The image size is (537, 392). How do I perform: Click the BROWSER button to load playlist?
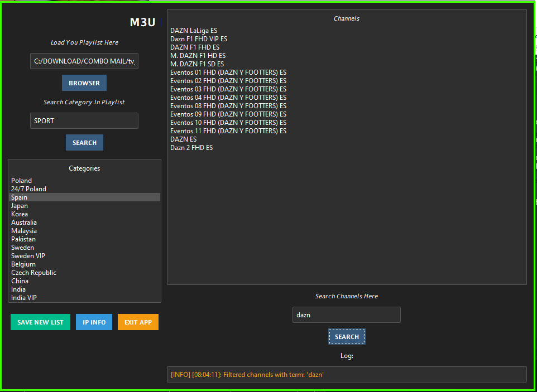point(84,83)
